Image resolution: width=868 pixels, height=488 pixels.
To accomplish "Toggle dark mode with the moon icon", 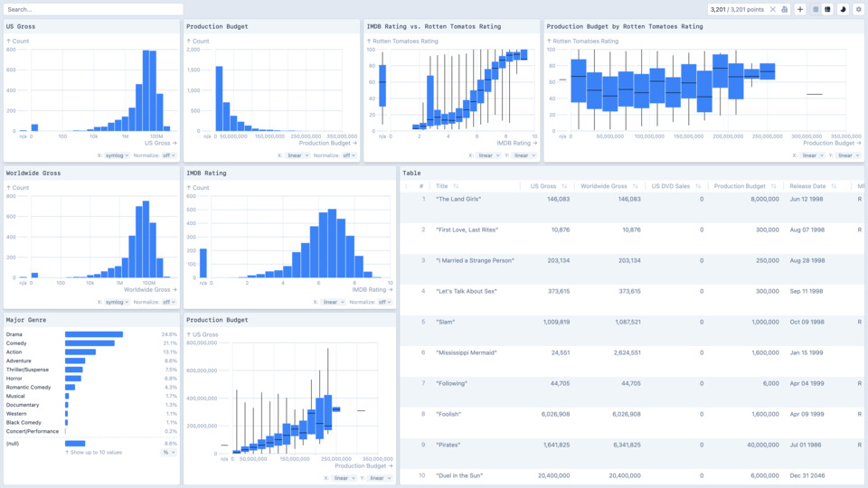I will coord(843,9).
